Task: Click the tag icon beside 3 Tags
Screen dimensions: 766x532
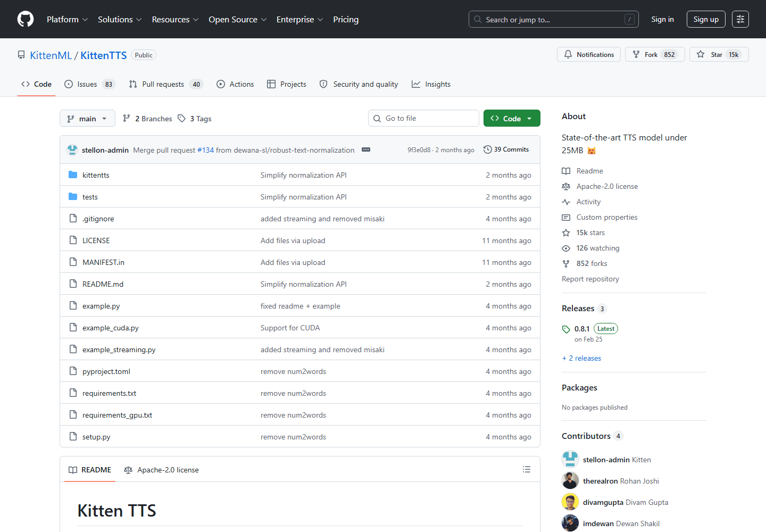Action: [182, 118]
